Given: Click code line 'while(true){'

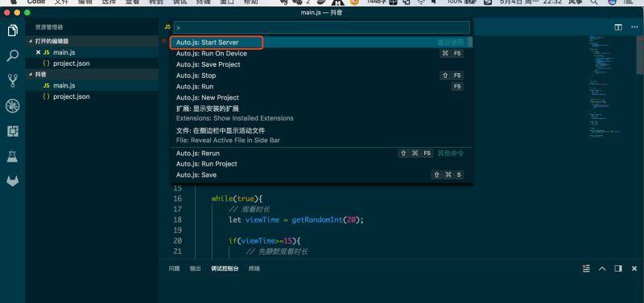Looking at the screenshot, I should tap(237, 199).
